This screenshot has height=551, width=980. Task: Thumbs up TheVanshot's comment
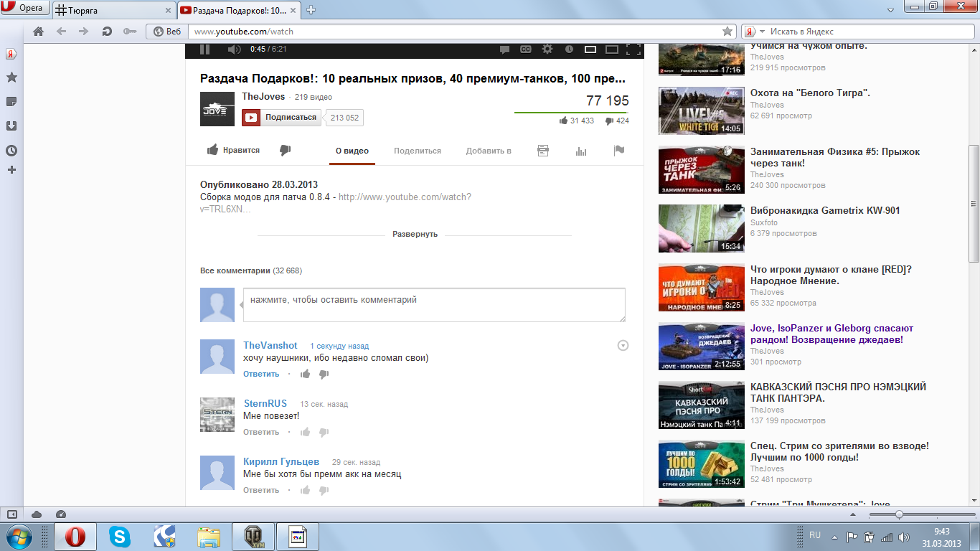pyautogui.click(x=306, y=374)
